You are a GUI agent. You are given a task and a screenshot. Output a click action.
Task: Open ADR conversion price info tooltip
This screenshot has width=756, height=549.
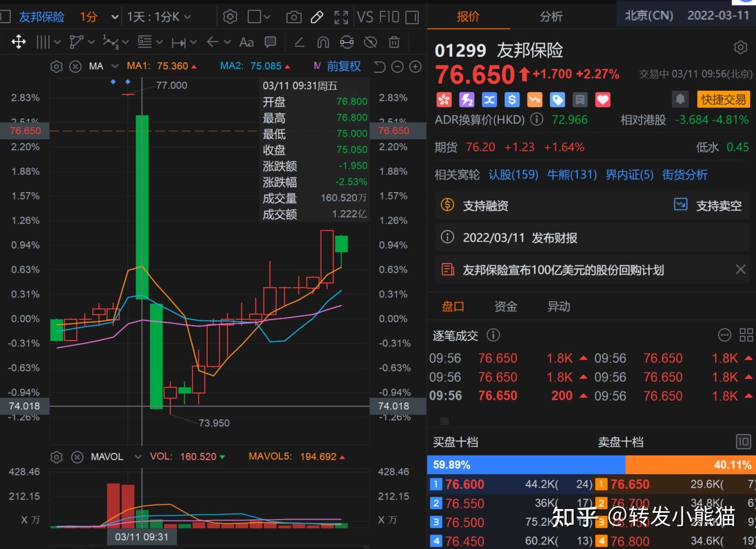pyautogui.click(x=537, y=119)
